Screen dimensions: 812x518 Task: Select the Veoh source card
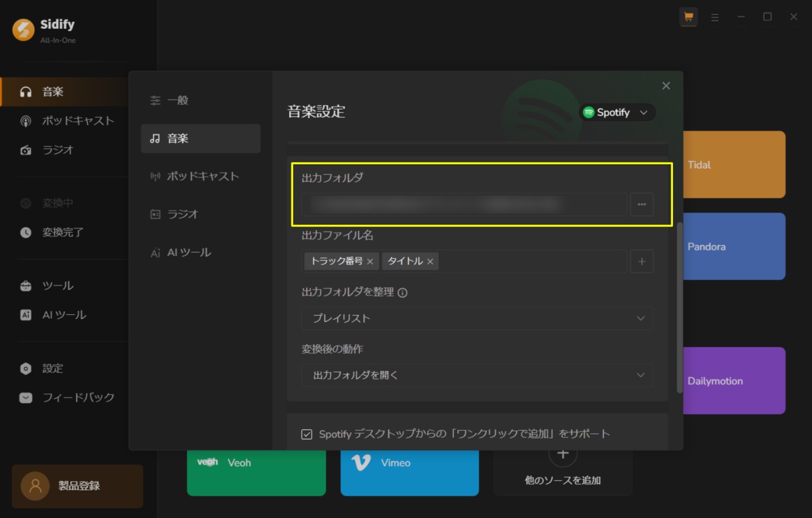click(x=256, y=473)
